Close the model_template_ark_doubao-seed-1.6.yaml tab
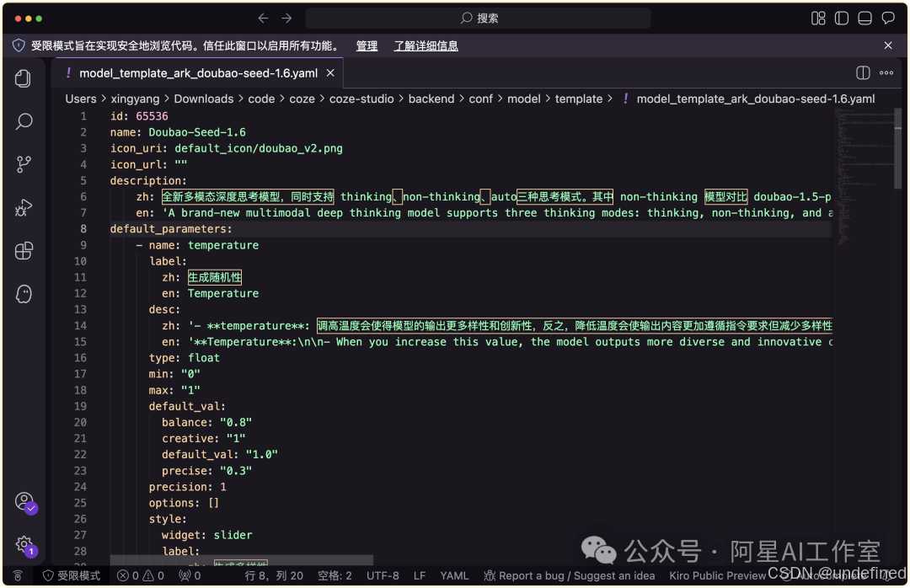The height and width of the screenshot is (588, 910). point(330,73)
